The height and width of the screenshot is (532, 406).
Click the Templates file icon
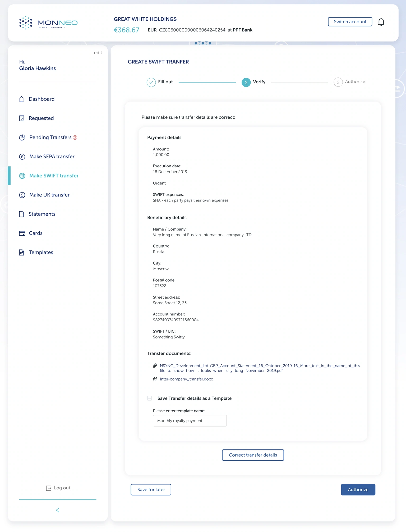22,253
